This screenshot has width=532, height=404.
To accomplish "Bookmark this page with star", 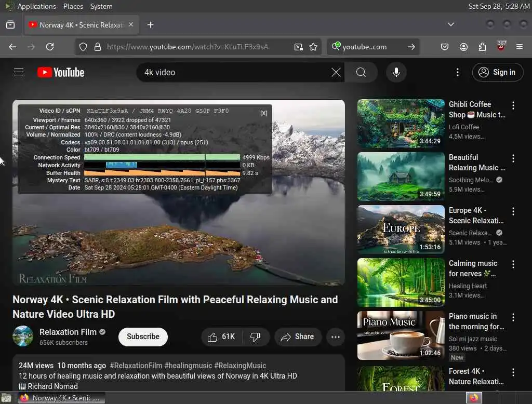I will pyautogui.click(x=313, y=47).
